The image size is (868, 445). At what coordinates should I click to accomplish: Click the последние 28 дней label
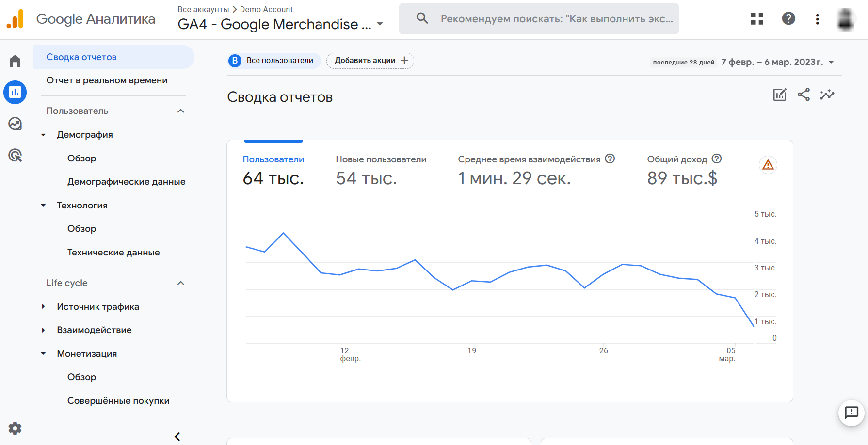[684, 62]
